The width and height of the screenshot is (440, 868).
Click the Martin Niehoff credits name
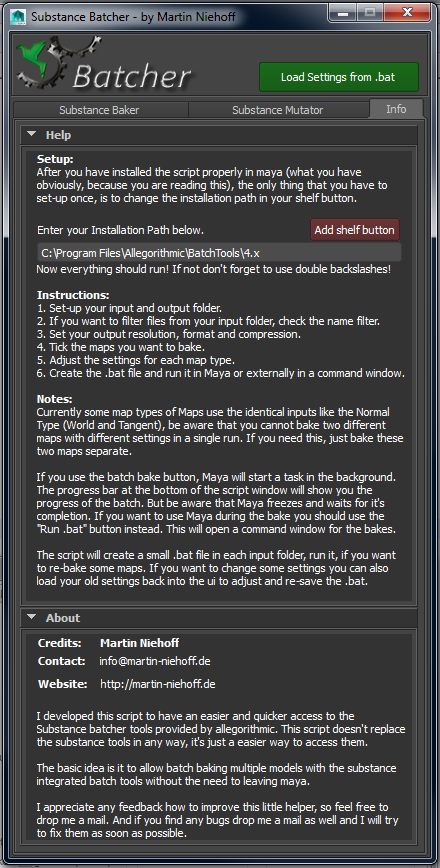(139, 643)
